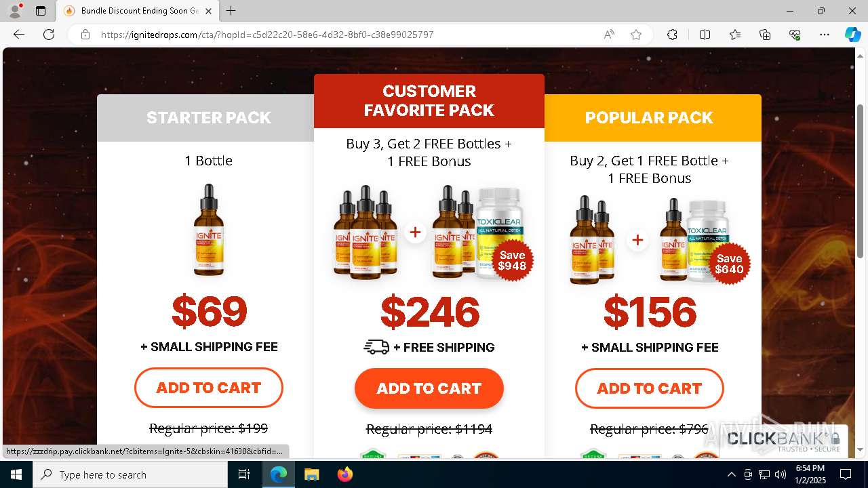The height and width of the screenshot is (488, 868).
Task: Open Favorites list icon
Action: click(735, 35)
